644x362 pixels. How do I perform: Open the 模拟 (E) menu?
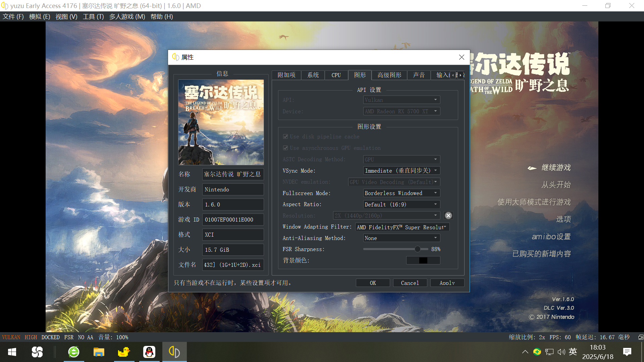click(x=40, y=17)
